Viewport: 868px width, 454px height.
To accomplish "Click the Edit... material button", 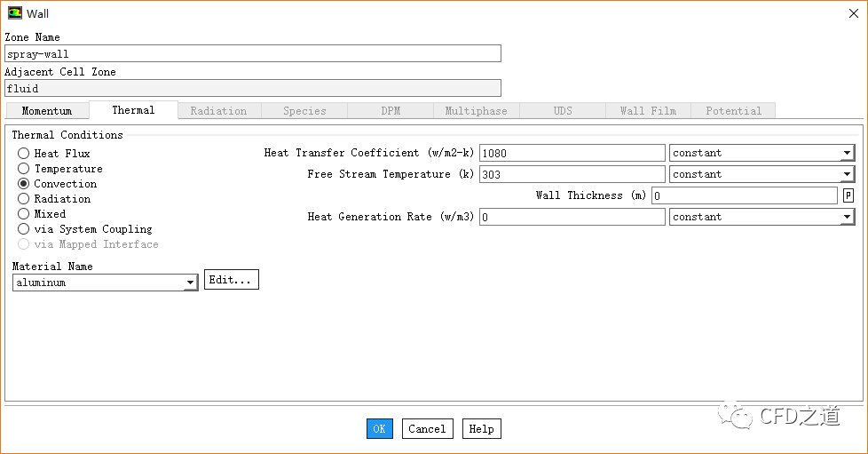I will point(231,280).
